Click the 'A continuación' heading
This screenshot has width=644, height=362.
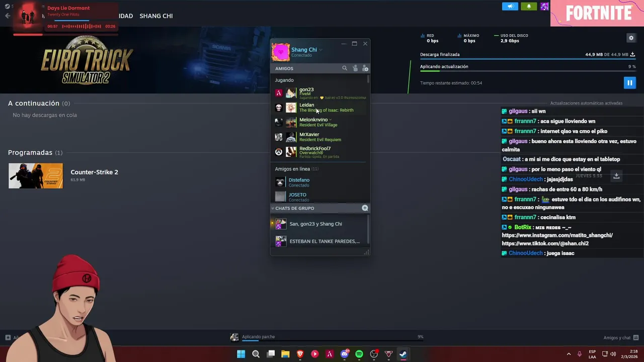point(34,103)
